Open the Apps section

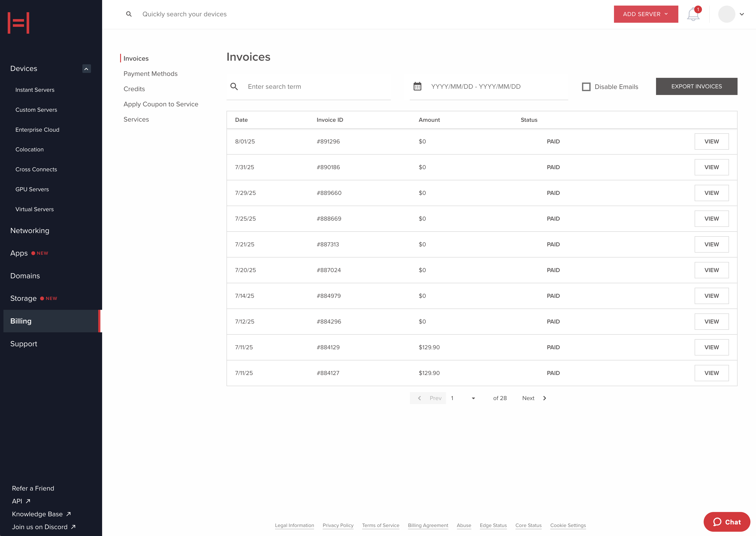point(19,253)
